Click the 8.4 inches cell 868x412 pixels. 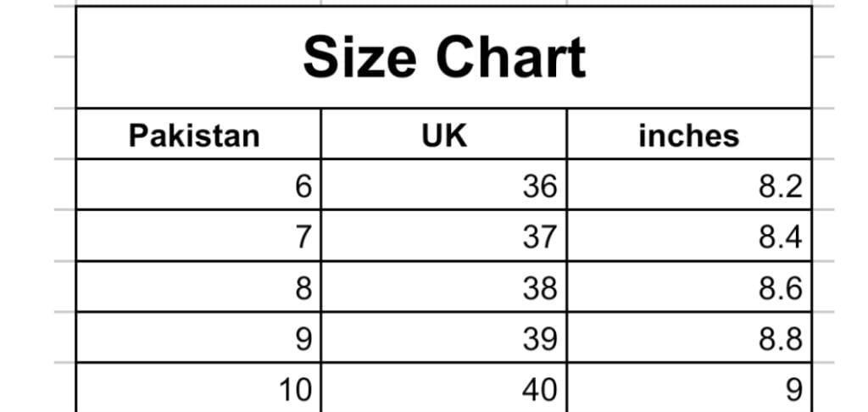click(688, 237)
